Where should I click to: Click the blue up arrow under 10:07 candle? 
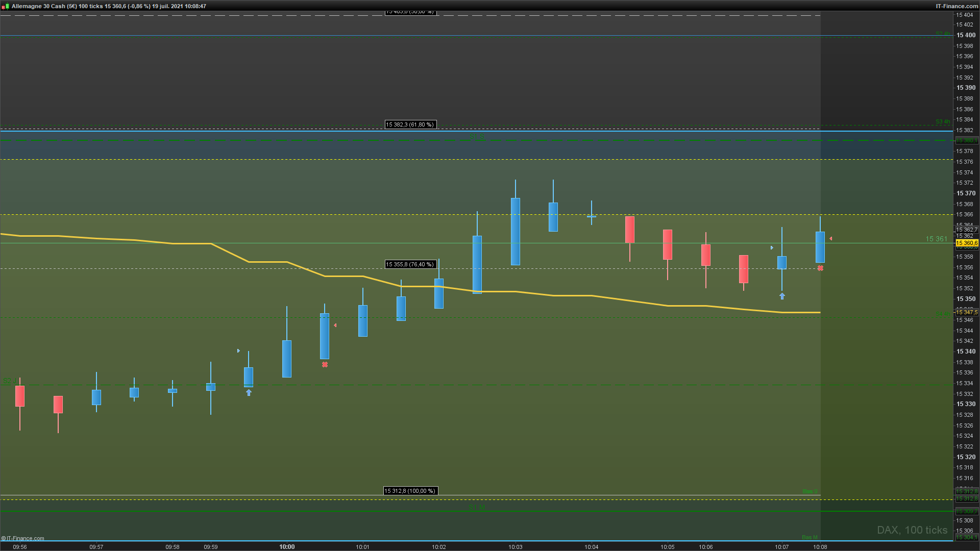coord(782,296)
